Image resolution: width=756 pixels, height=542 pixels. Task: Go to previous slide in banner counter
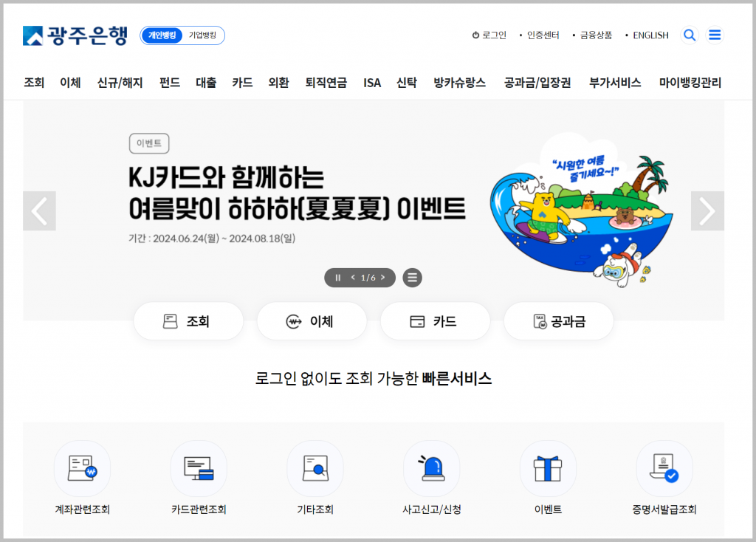(x=353, y=278)
